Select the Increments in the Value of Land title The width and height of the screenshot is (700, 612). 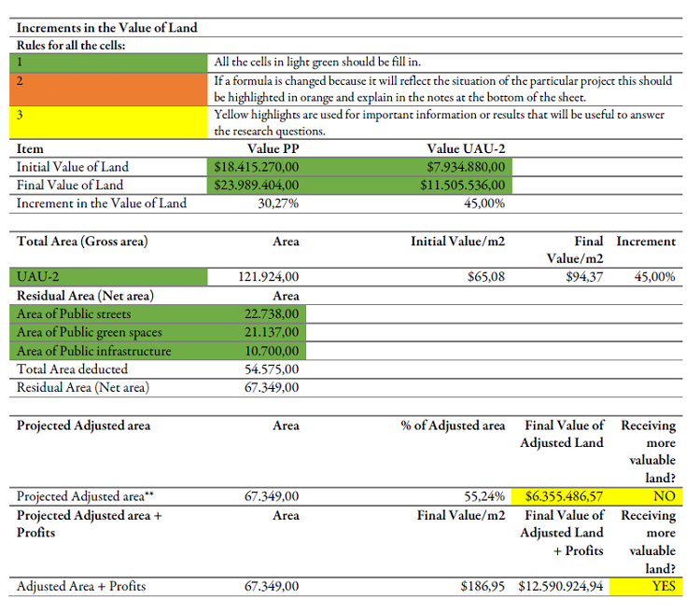tap(107, 28)
